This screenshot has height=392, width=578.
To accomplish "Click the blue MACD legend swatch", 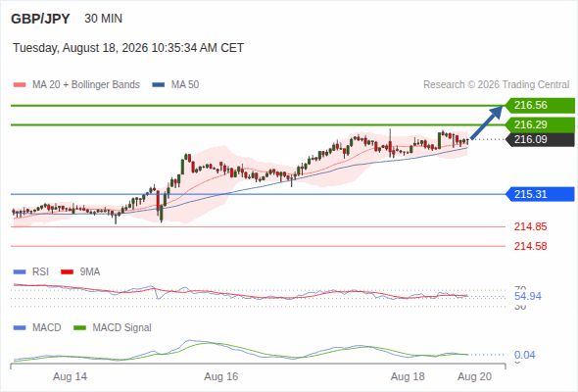I will pos(20,328).
